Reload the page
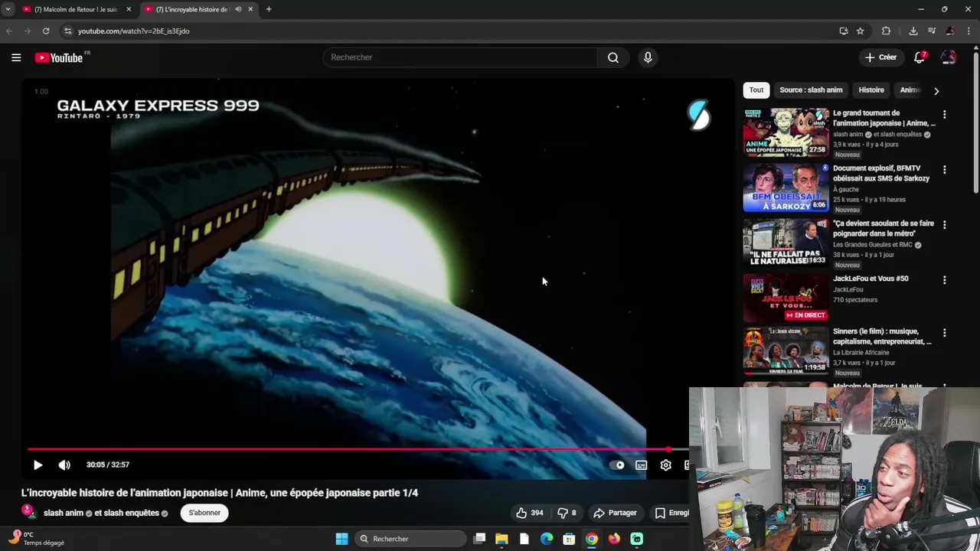 [x=46, y=31]
